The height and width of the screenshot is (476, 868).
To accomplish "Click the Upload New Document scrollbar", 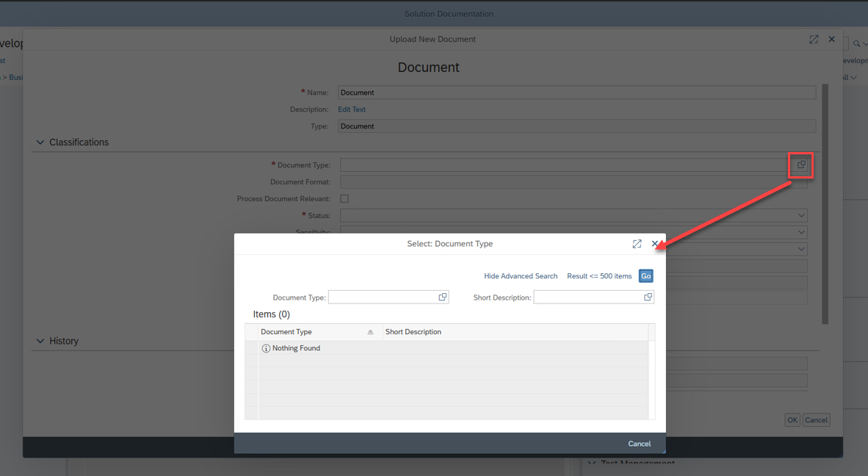I will point(825,203).
